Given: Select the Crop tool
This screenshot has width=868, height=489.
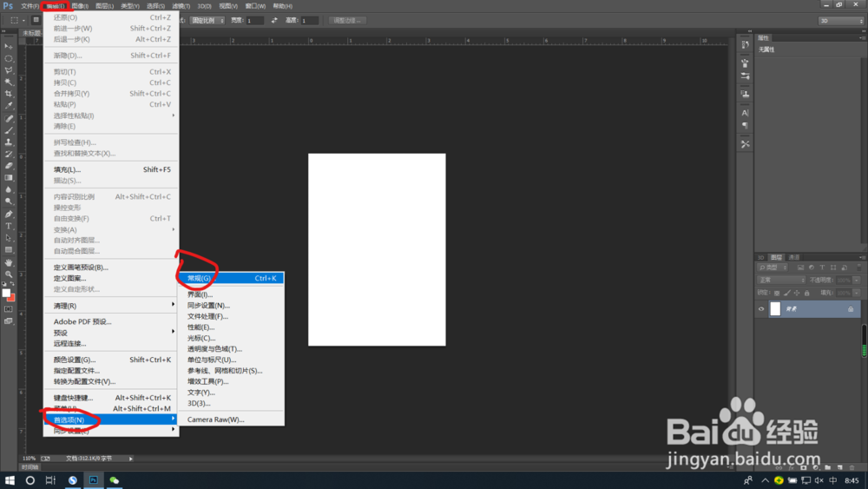Looking at the screenshot, I should click(9, 94).
